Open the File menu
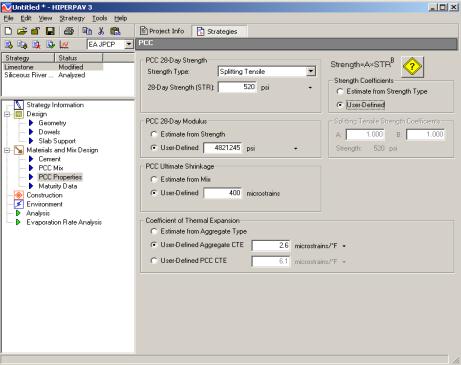 [8, 18]
